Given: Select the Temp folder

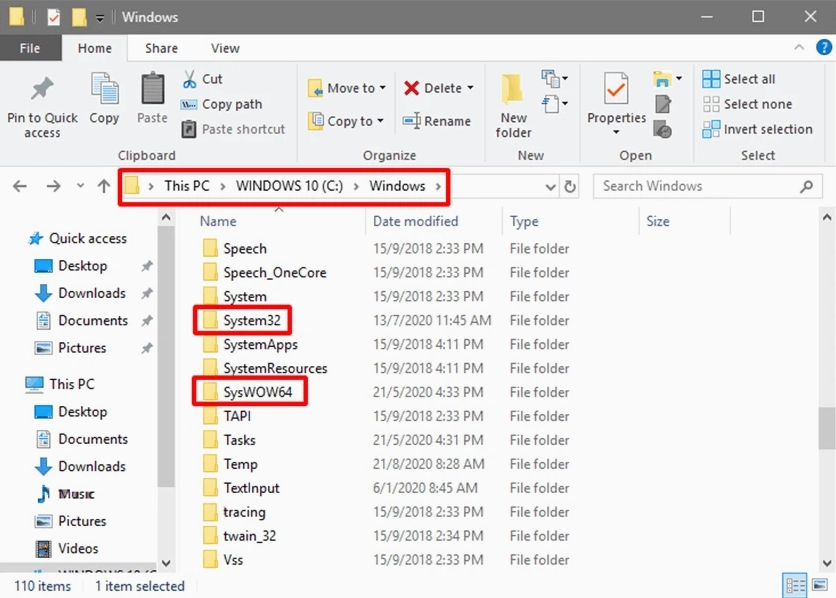Looking at the screenshot, I should point(231,464).
